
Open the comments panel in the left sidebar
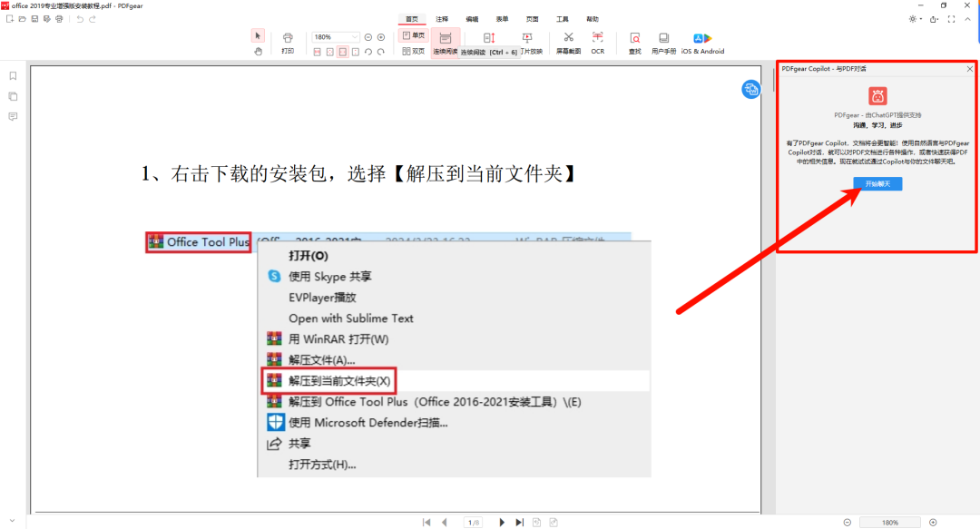tap(13, 116)
